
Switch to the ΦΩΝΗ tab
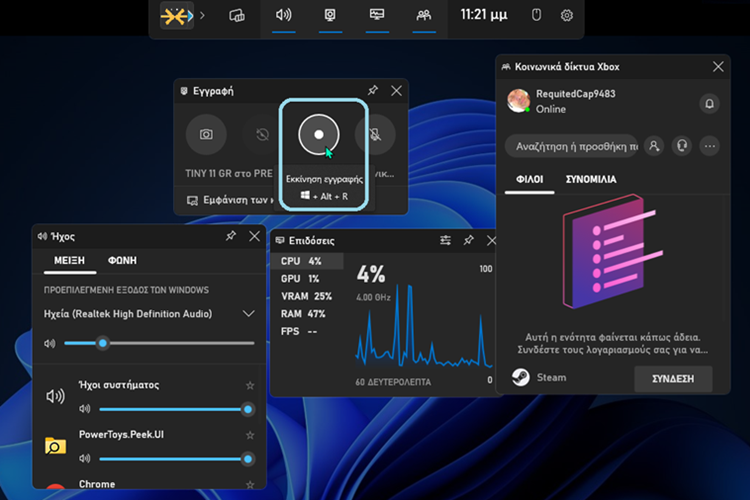click(x=122, y=261)
